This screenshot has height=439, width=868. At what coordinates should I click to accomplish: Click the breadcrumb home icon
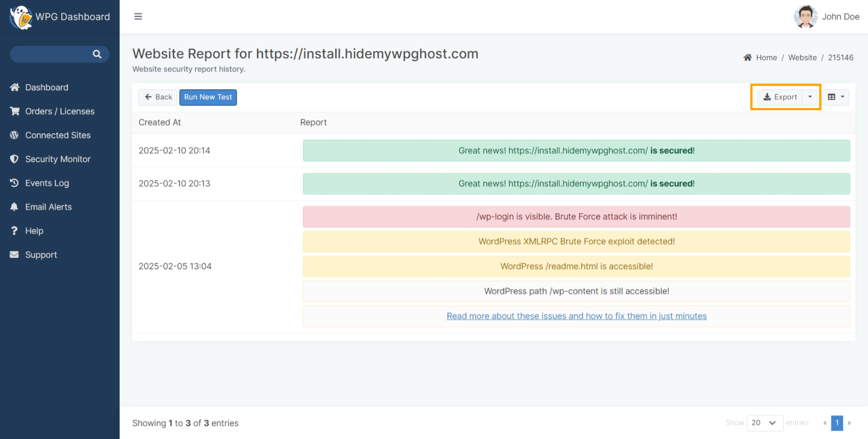(x=748, y=57)
